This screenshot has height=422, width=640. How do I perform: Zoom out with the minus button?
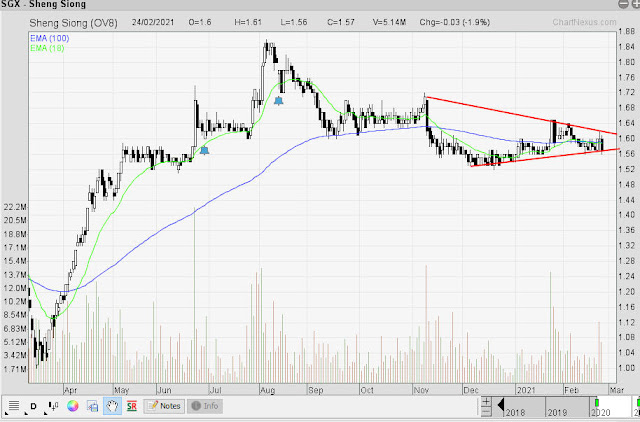click(486, 411)
